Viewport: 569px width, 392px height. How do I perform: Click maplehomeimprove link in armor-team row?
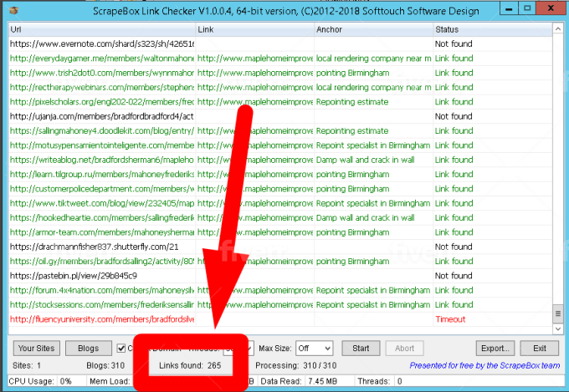[x=254, y=232]
